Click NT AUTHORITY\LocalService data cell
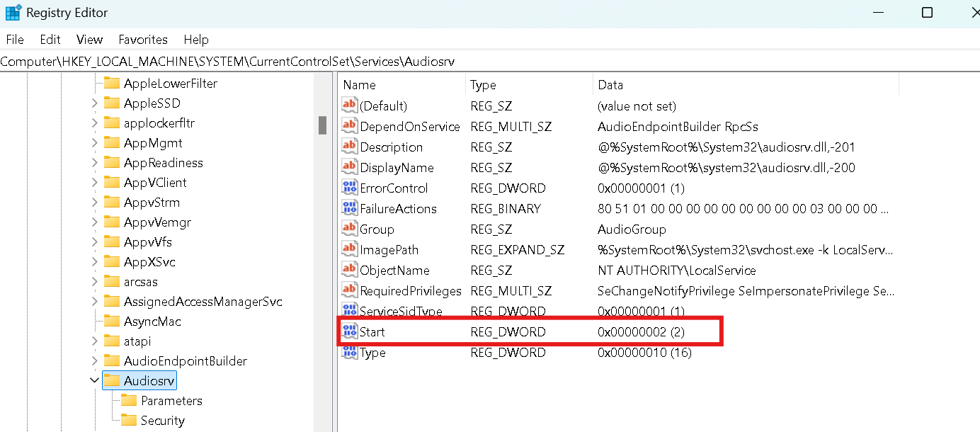Screen dimensions: 980x432 coord(676,270)
